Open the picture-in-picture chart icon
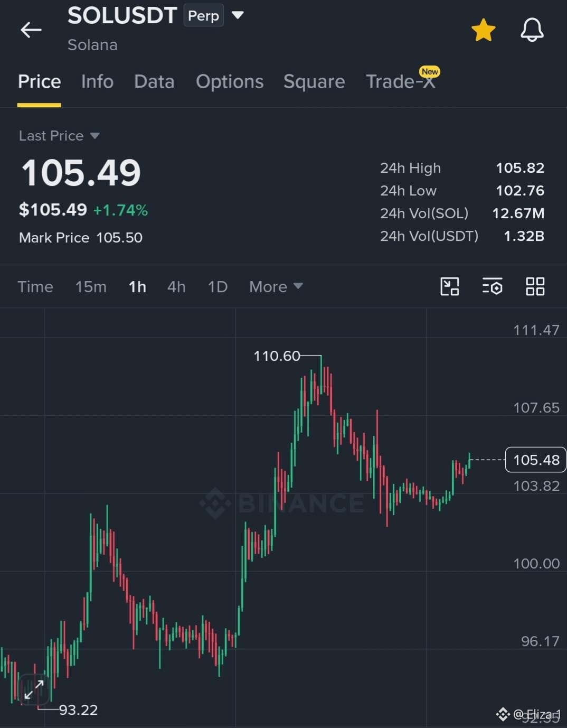The height and width of the screenshot is (728, 567). [x=450, y=286]
